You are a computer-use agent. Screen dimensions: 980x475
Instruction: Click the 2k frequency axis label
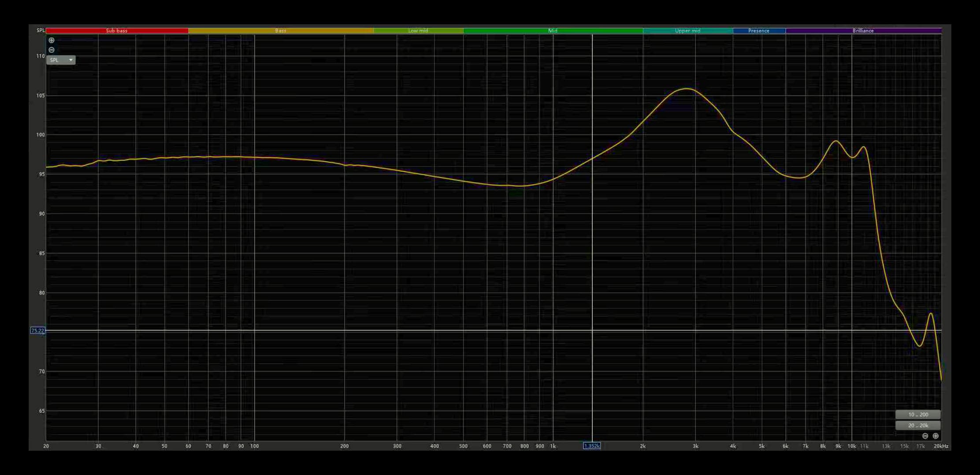[643, 446]
